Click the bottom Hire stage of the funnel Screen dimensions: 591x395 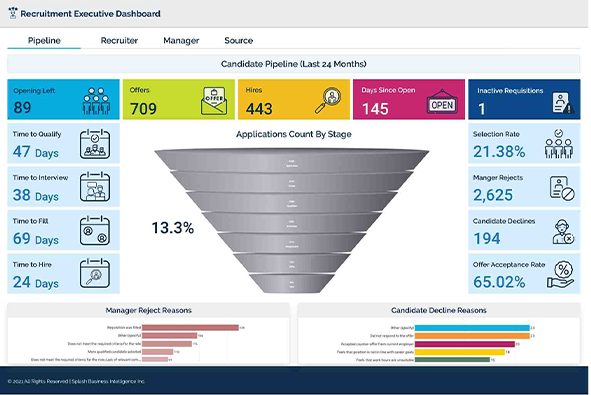292,283
